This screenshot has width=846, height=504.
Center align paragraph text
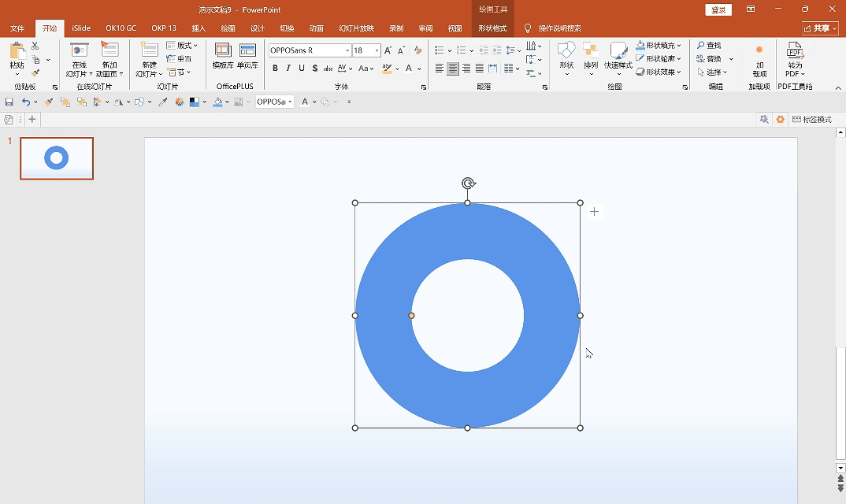point(453,69)
